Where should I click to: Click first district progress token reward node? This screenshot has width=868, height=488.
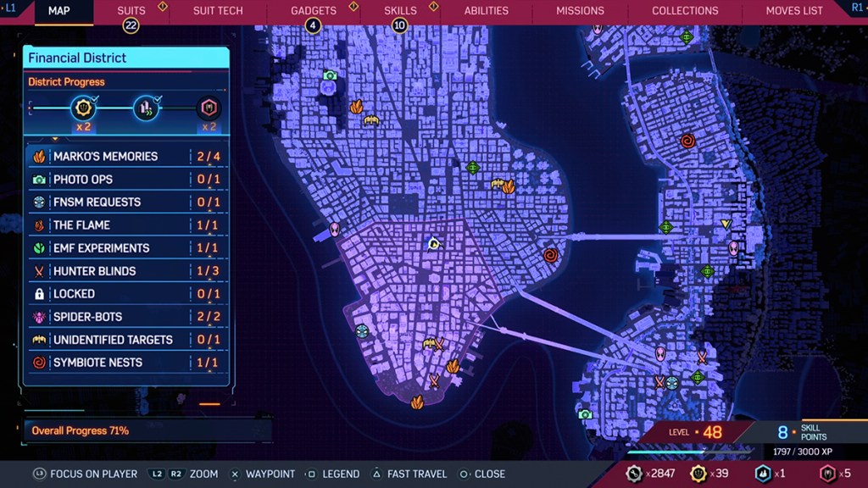click(x=83, y=108)
